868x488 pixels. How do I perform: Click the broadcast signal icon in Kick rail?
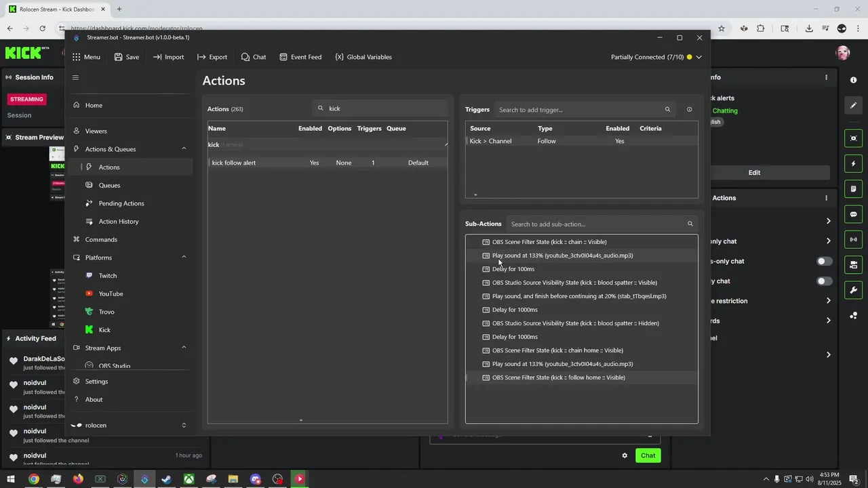(853, 239)
